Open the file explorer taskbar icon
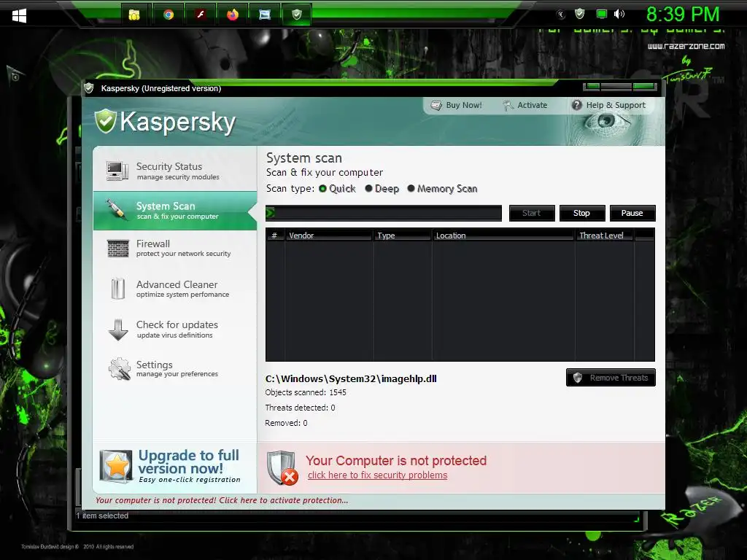This screenshot has height=560, width=747. click(134, 15)
